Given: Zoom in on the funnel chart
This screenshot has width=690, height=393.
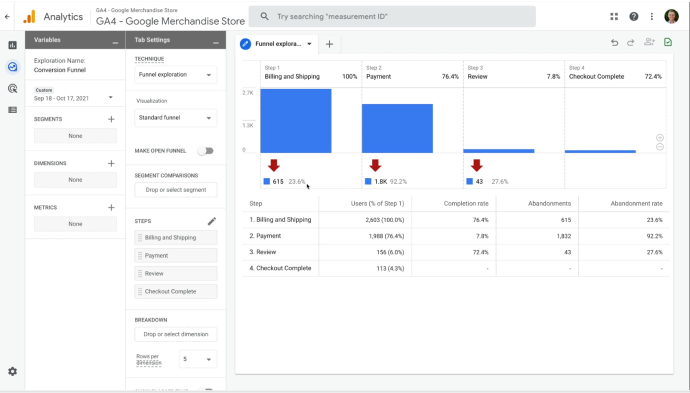Looking at the screenshot, I should click(660, 138).
